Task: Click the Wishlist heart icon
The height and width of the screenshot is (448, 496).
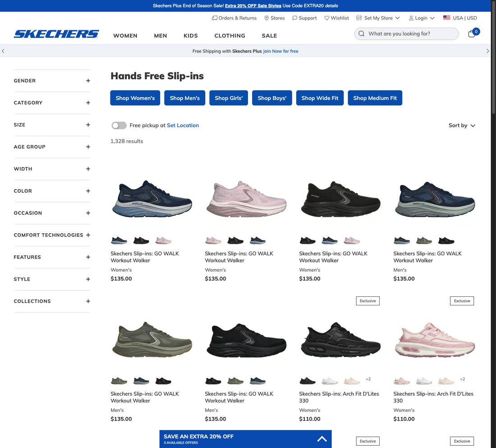Action: coord(327,18)
